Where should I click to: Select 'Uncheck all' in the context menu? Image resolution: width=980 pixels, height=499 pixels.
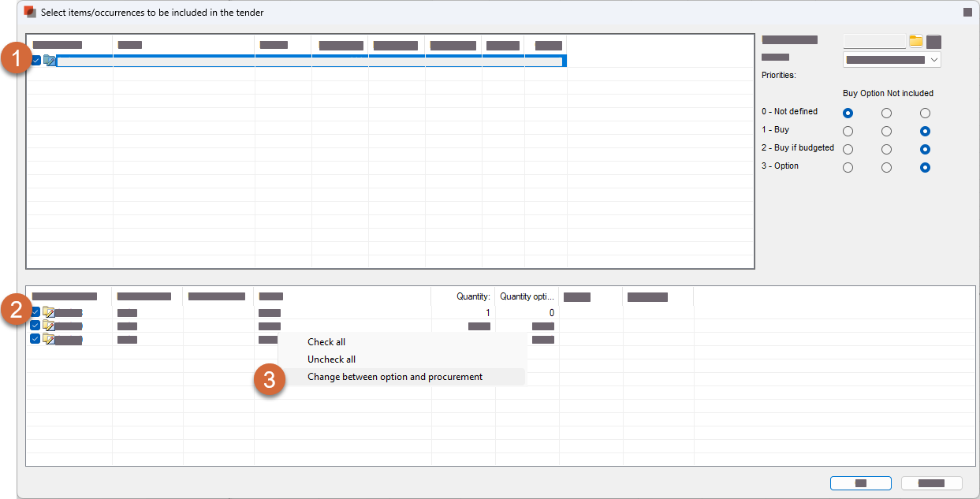pos(331,359)
